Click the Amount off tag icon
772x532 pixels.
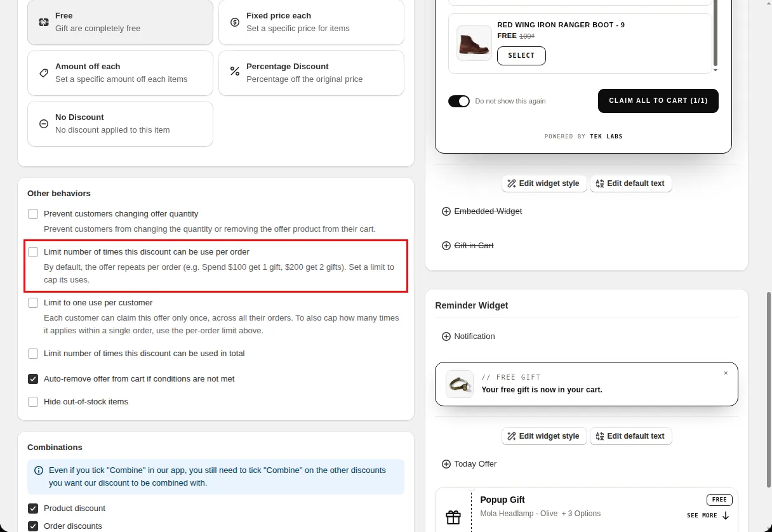click(x=44, y=73)
